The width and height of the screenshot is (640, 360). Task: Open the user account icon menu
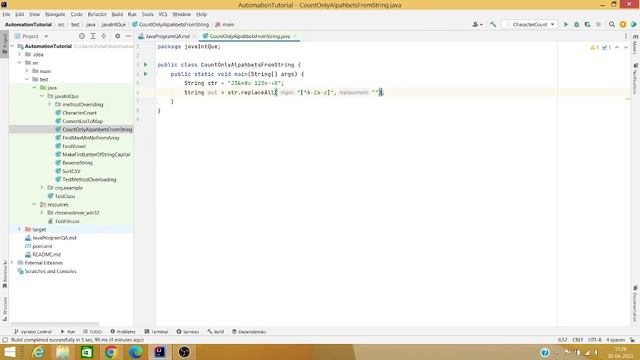pos(477,24)
